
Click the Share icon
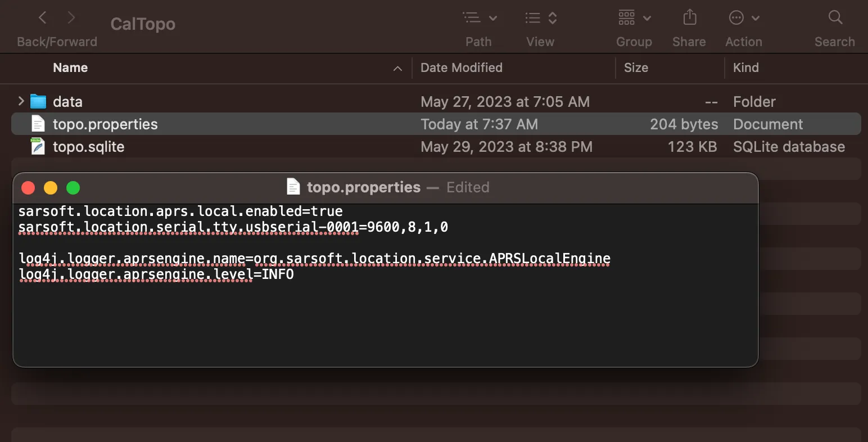click(x=689, y=18)
